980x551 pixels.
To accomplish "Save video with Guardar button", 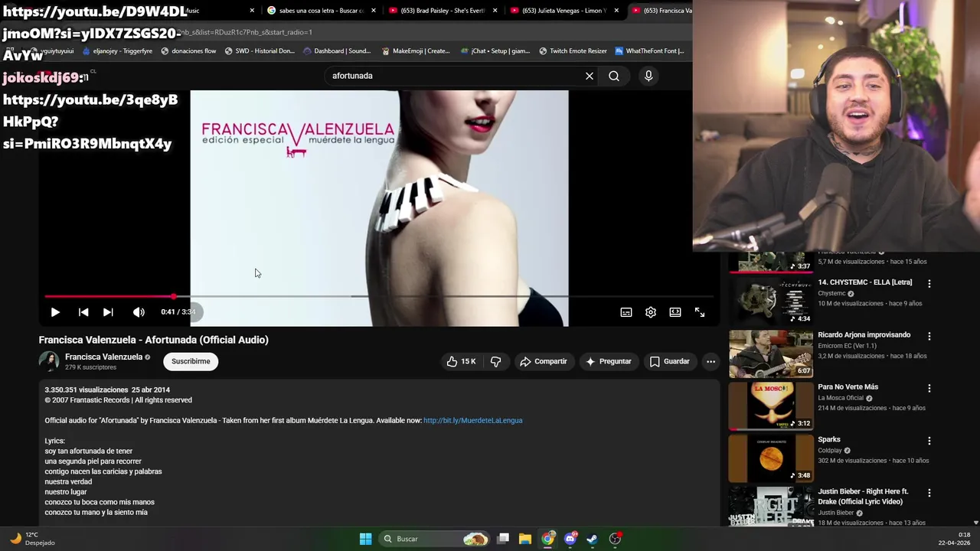I will coord(670,361).
